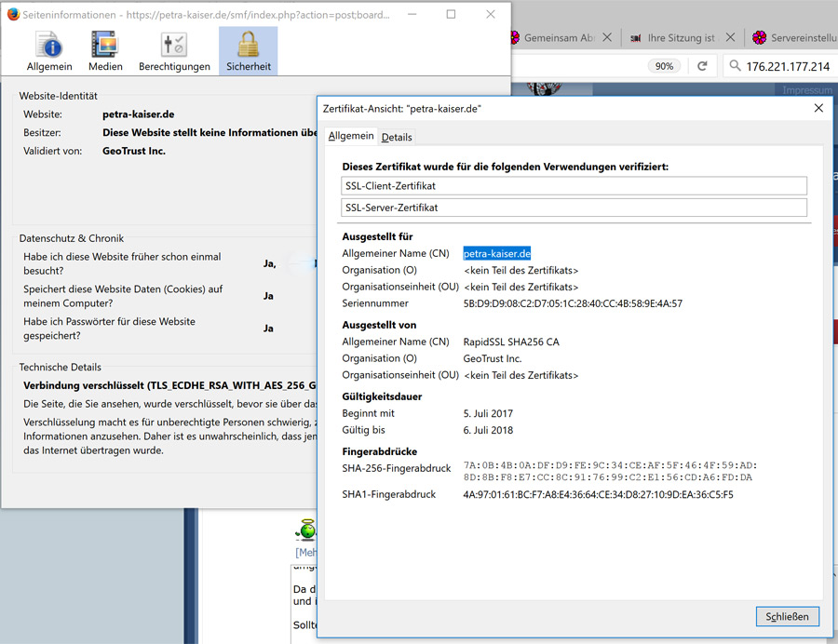Switch to the 'Ihre Sitzung ist' tab
The height and width of the screenshot is (644, 838).
tap(679, 38)
